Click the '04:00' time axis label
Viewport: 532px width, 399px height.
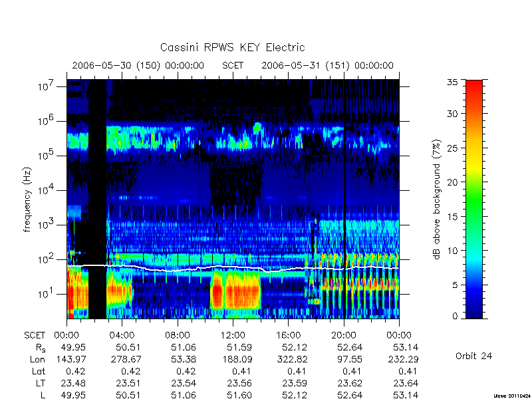(x=122, y=335)
